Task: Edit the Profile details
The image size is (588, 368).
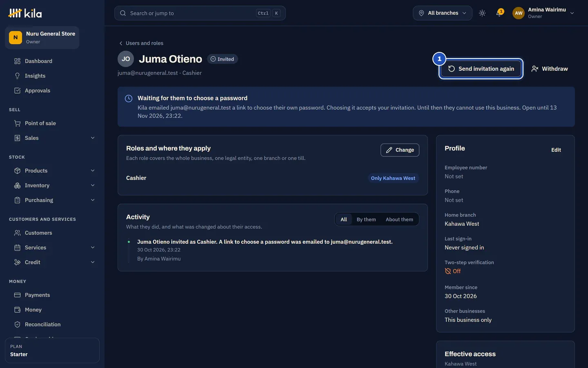Action: pyautogui.click(x=556, y=150)
